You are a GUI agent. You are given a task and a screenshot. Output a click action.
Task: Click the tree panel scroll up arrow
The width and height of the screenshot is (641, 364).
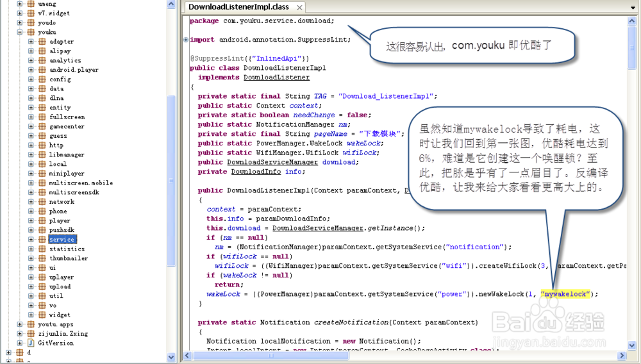click(x=171, y=4)
